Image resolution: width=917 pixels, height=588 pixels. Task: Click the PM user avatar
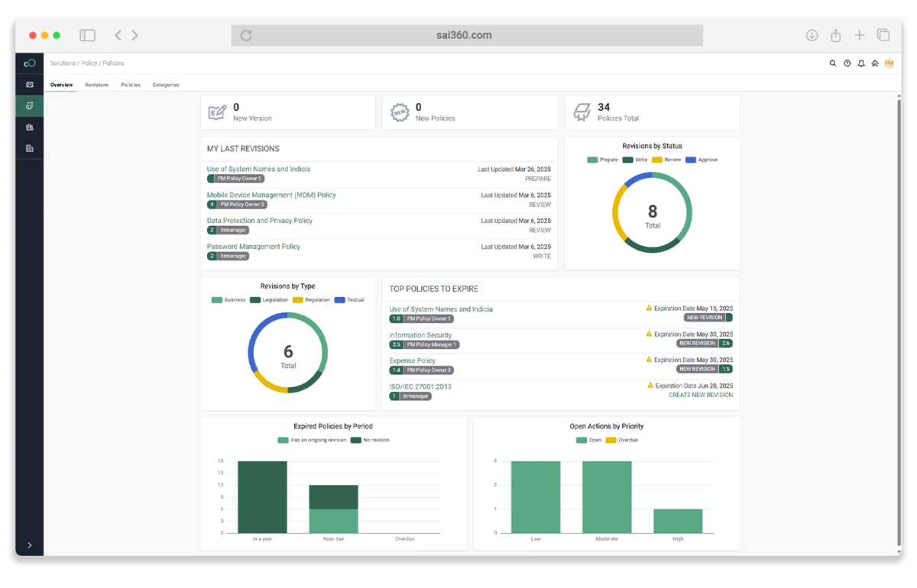(889, 63)
